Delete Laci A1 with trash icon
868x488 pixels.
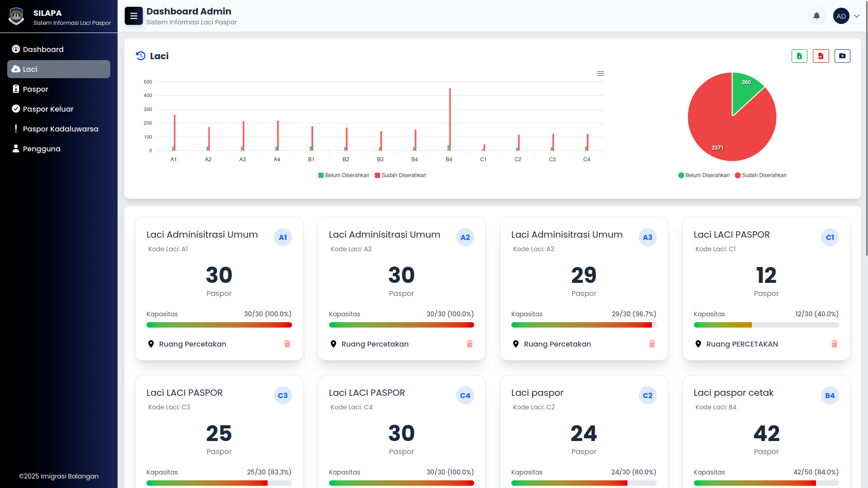tap(287, 344)
